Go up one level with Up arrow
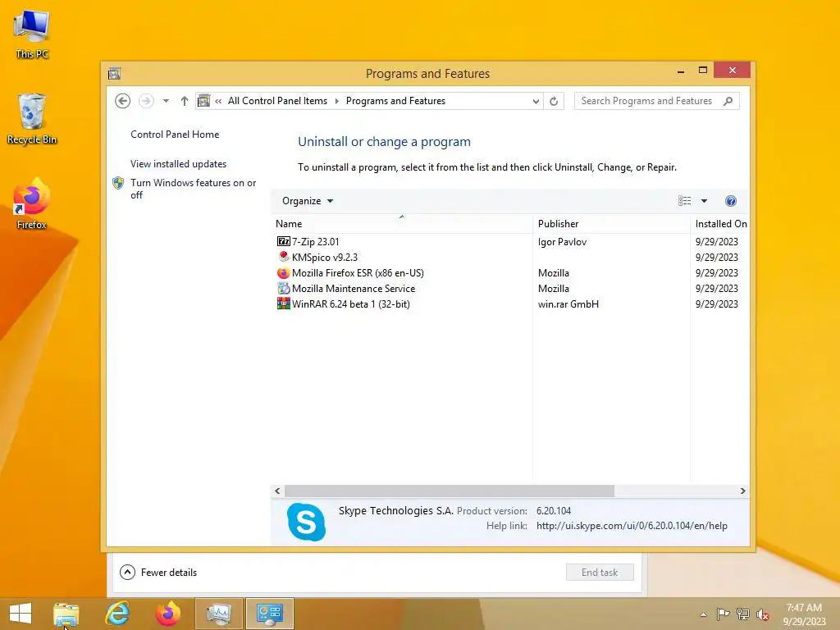The width and height of the screenshot is (840, 630). click(185, 101)
